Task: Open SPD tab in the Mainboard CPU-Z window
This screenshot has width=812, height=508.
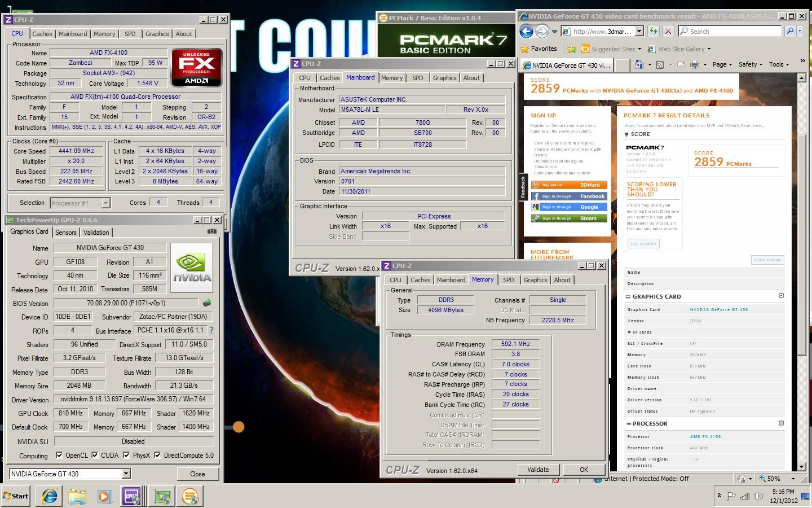Action: point(417,78)
